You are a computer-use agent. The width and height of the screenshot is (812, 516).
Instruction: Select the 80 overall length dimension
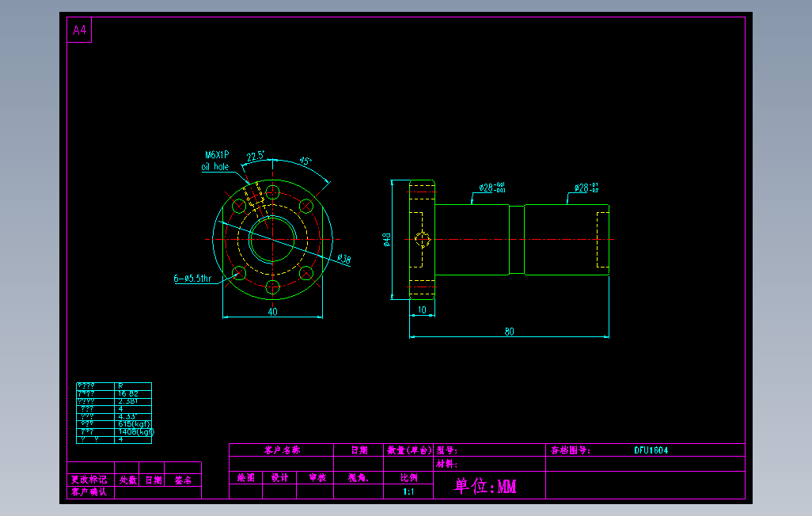(x=510, y=332)
